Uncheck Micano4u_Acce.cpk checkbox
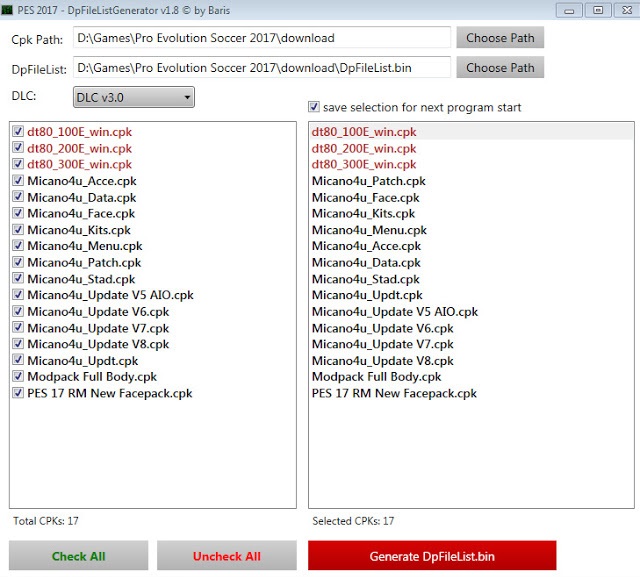Image resolution: width=640 pixels, height=577 pixels. [x=18, y=180]
